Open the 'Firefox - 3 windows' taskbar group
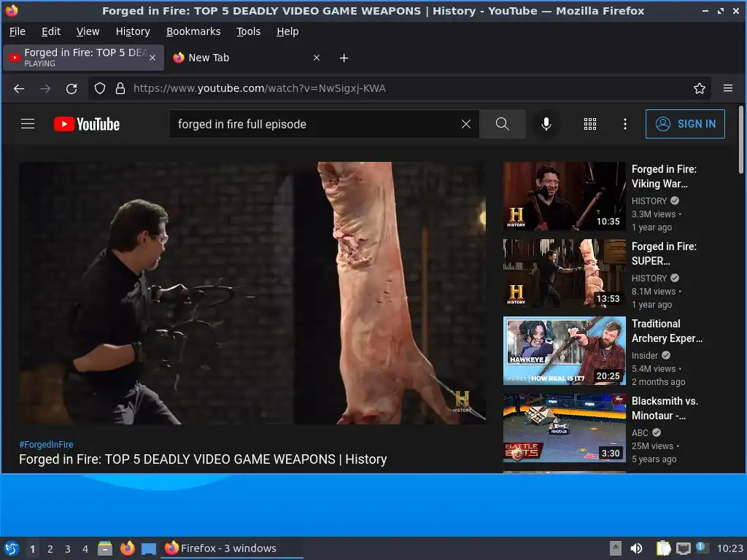This screenshot has height=560, width=747. click(233, 548)
